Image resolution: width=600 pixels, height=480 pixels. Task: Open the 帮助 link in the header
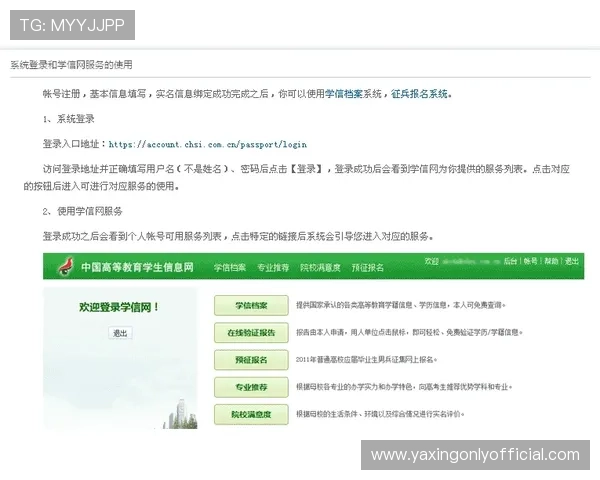(551, 261)
